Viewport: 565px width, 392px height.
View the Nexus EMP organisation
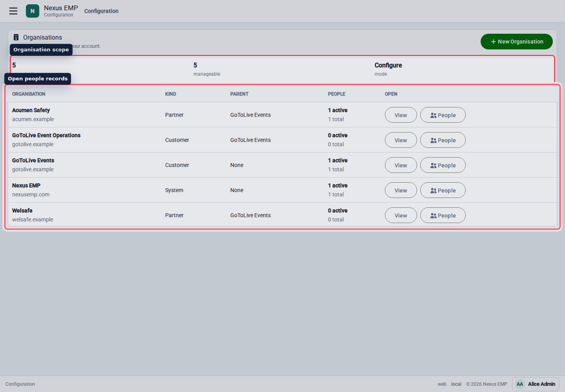tap(401, 190)
